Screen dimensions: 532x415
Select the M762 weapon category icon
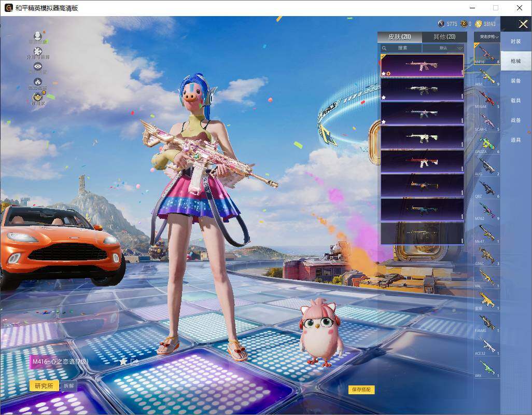487,210
